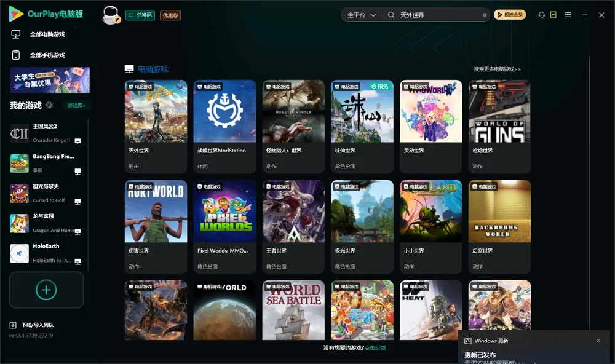Viewport: 615px width, 364px height.
Task: Select the HoloEarth game entry
Action: click(46, 253)
